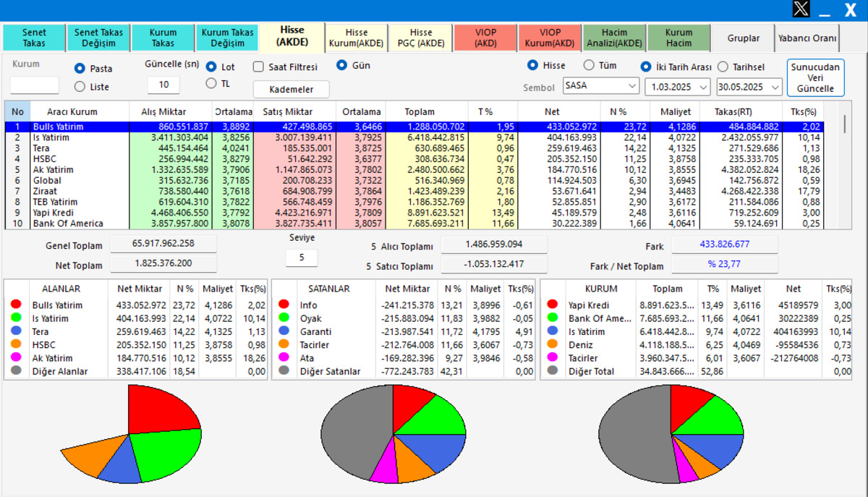Click the Genel Toplam value field
Viewport: 868px width, 497px height.
coord(163,245)
